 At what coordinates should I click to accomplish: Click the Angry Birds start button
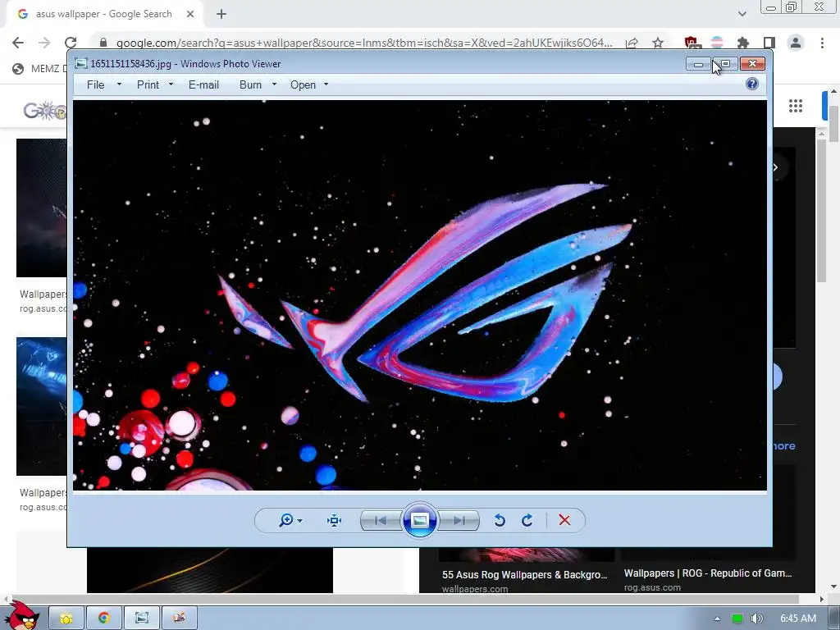tap(22, 615)
